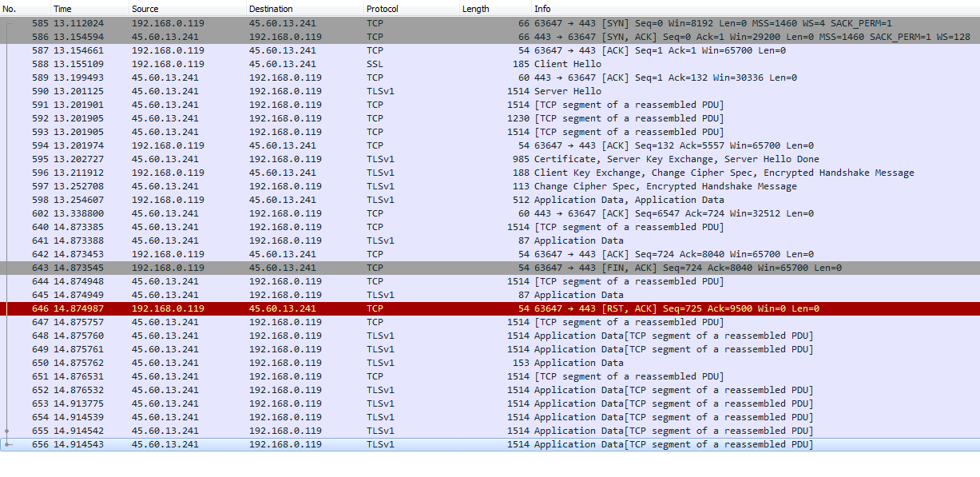Select packet 586 SYN, ACK row

(490, 37)
